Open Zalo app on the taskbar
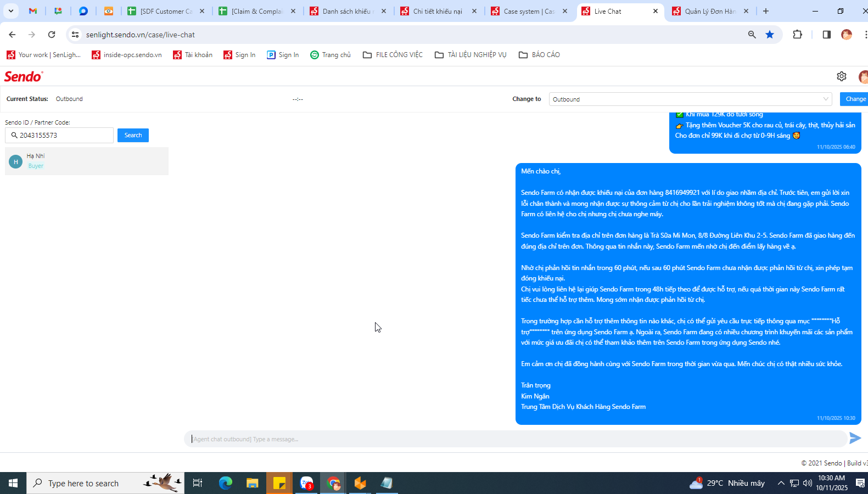Image resolution: width=868 pixels, height=494 pixels. tap(306, 483)
